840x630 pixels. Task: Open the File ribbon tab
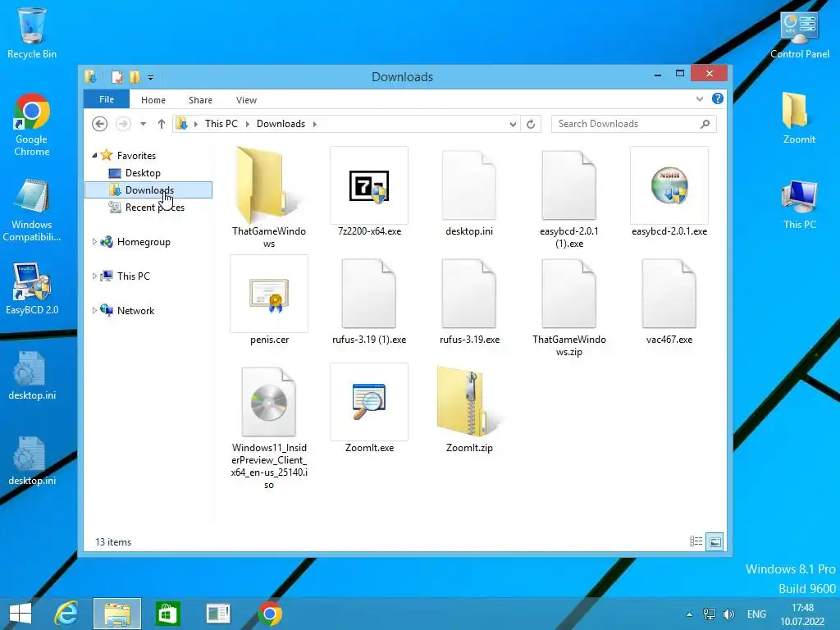[107, 99]
